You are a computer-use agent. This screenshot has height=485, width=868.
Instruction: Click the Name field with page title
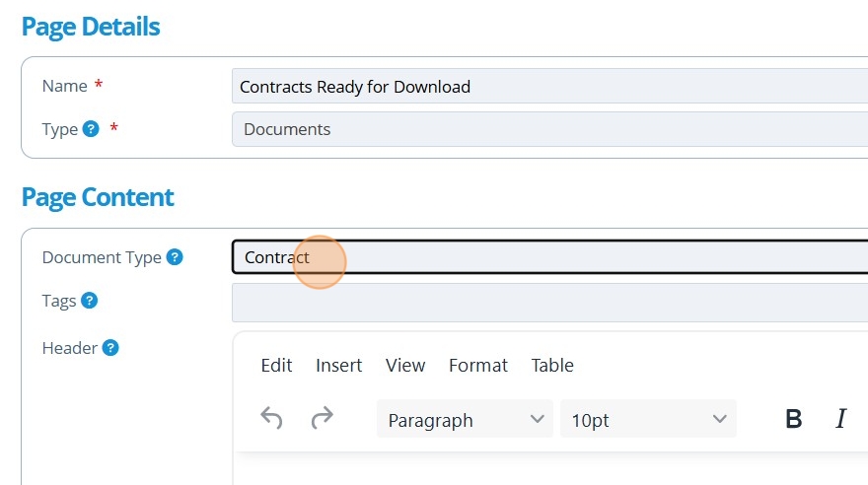click(548, 87)
